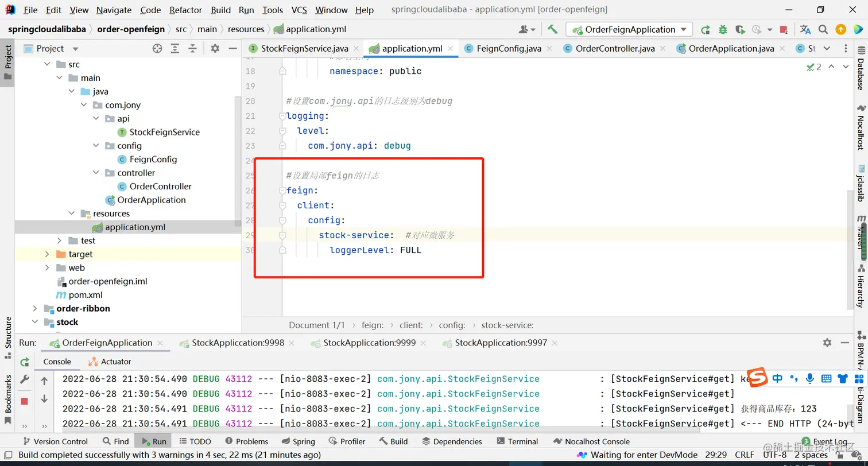Toggle the Hierarchy side panel on right edge
Screen dimensions: 868x466
click(861, 285)
